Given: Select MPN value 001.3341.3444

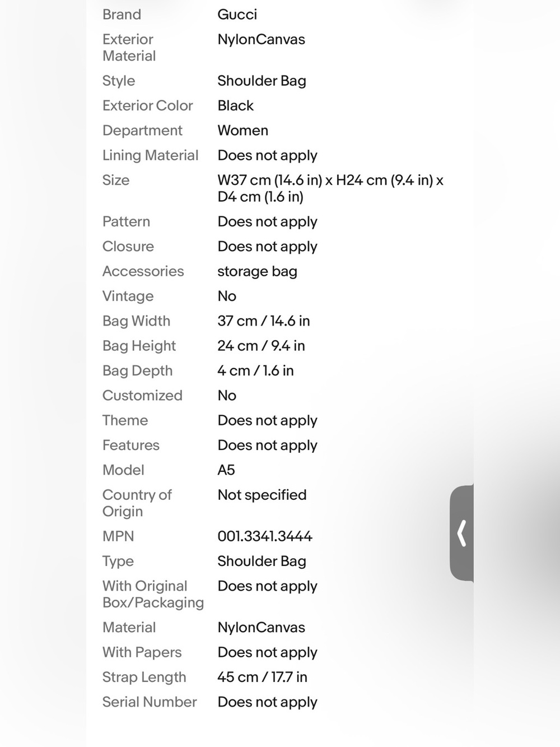Looking at the screenshot, I should [264, 536].
